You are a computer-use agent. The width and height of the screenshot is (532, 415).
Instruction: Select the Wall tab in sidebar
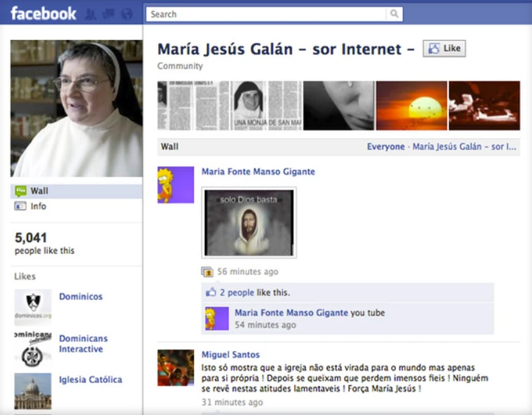(x=39, y=191)
